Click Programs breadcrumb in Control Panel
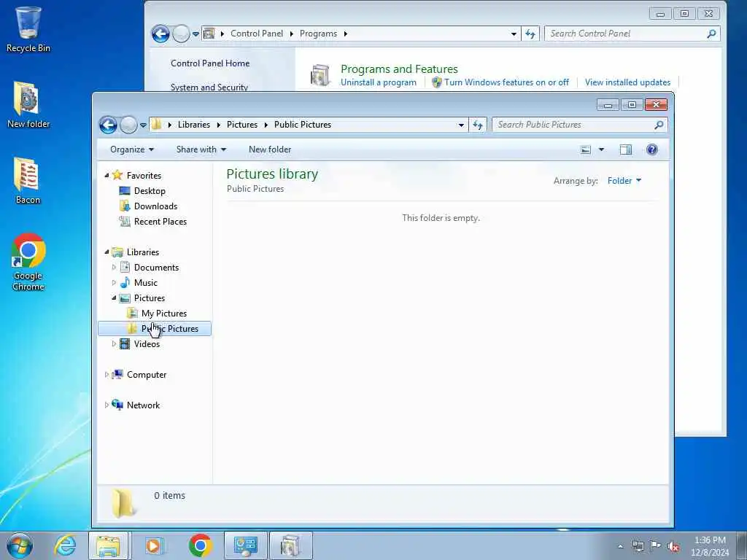747x560 pixels. click(x=318, y=34)
